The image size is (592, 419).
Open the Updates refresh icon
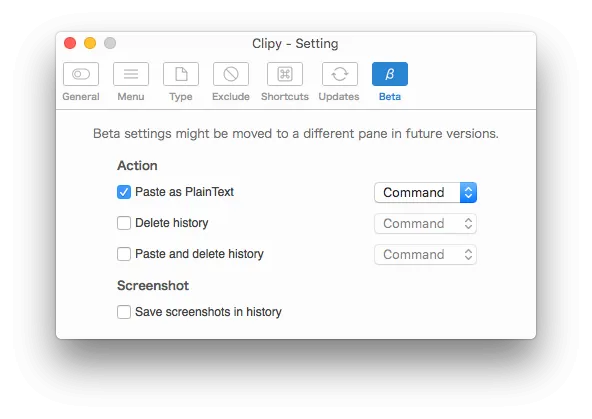pyautogui.click(x=340, y=74)
